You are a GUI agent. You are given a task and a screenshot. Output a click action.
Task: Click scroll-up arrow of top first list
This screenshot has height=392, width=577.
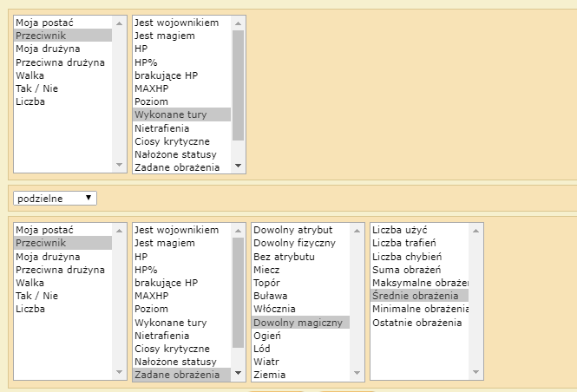coord(119,23)
